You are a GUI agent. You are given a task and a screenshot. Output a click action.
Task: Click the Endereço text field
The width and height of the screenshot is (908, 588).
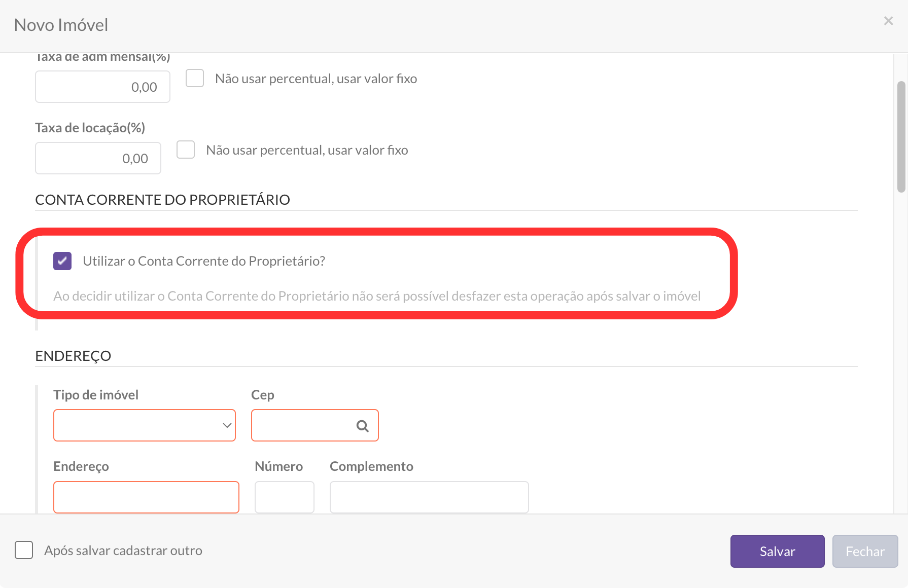click(146, 497)
